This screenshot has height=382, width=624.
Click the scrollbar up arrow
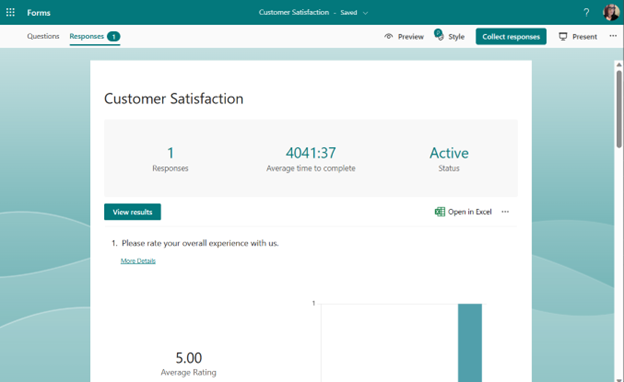click(x=619, y=64)
